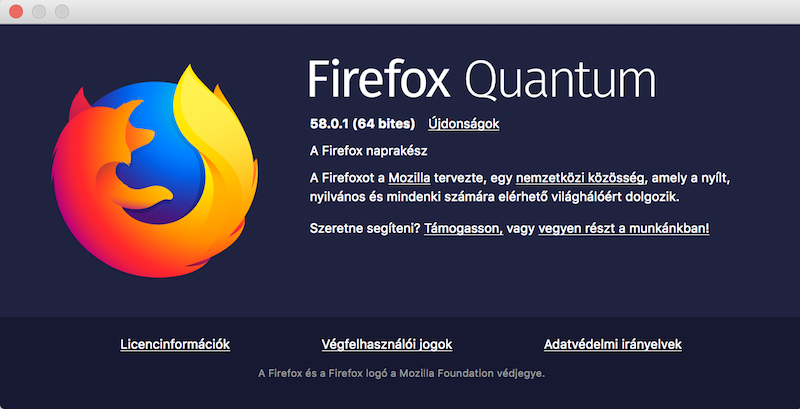Click the Szeretne segíteni? text

click(x=365, y=229)
